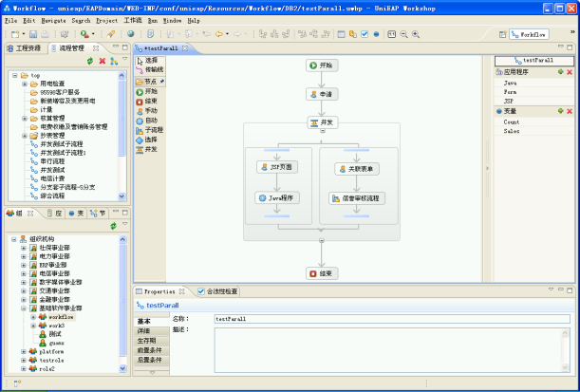The width and height of the screenshot is (580, 392).
Task: Select the 传输线 transition tool in palette
Action: pos(153,69)
